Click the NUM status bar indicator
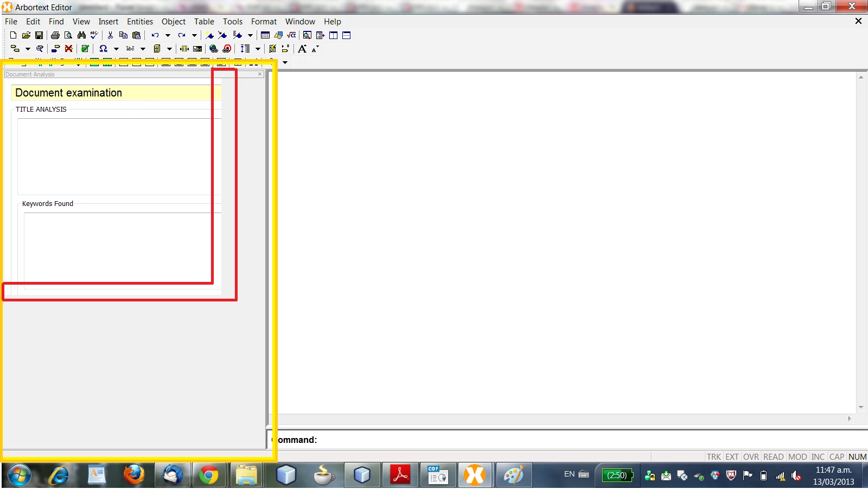The height and width of the screenshot is (489, 868). coord(857,457)
